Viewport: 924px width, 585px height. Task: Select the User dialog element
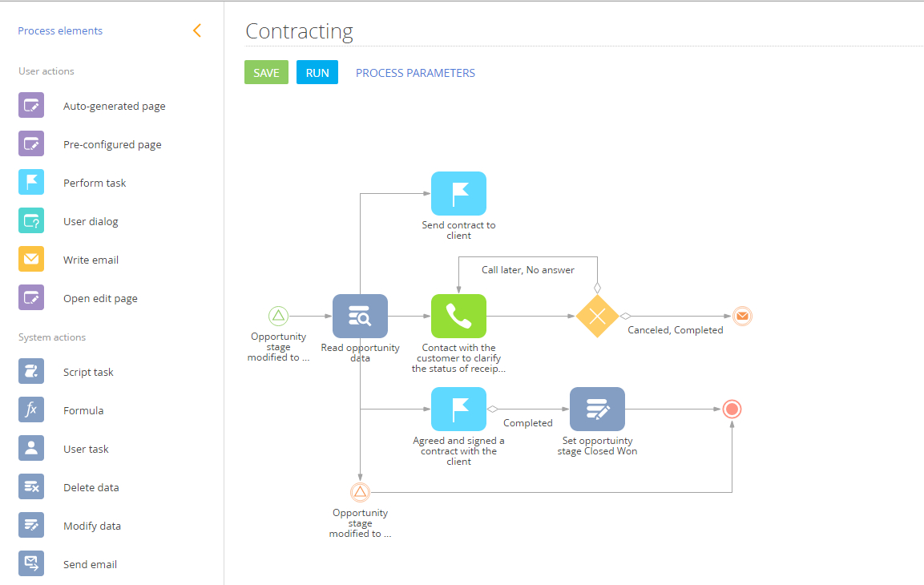tap(89, 220)
